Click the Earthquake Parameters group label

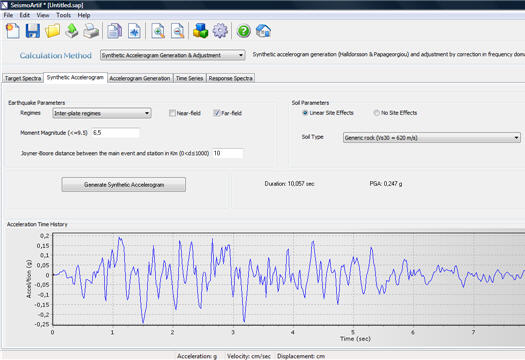pyautogui.click(x=36, y=103)
